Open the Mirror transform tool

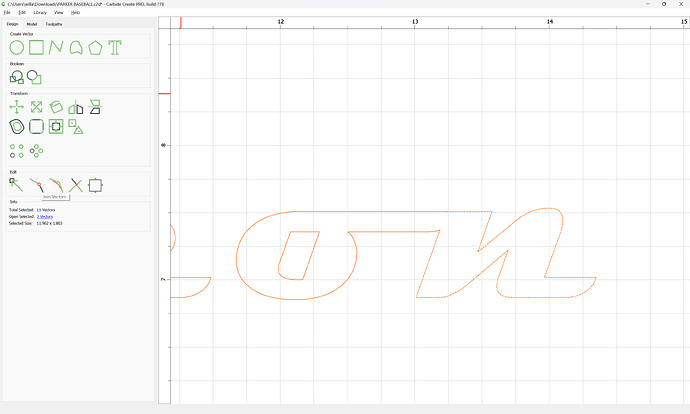coord(76,107)
